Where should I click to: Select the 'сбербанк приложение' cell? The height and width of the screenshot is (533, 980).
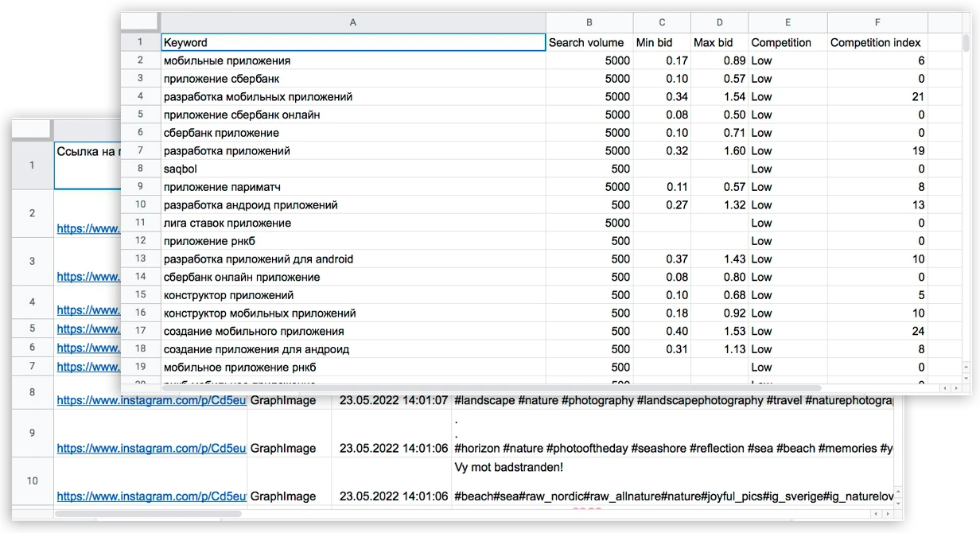point(353,133)
